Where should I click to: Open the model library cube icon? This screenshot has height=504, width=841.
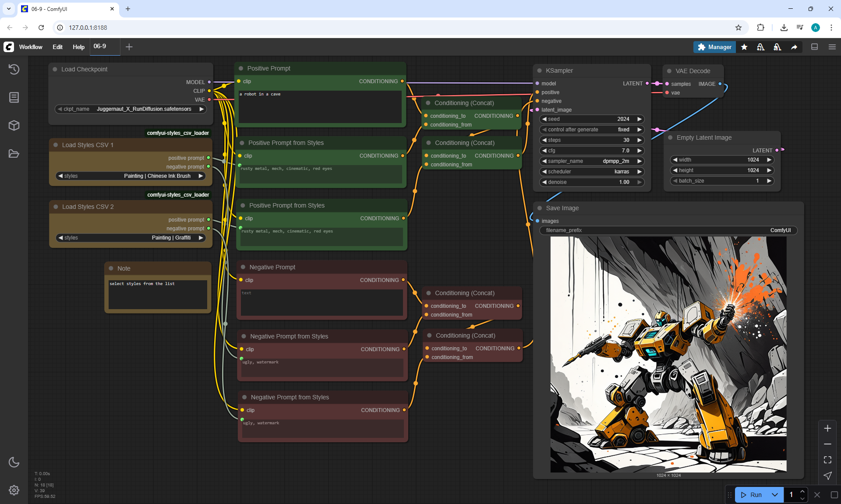point(14,126)
